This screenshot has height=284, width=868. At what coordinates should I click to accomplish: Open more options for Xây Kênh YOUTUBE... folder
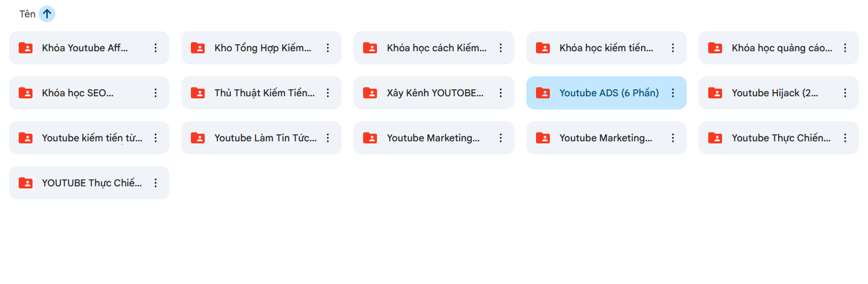(501, 93)
